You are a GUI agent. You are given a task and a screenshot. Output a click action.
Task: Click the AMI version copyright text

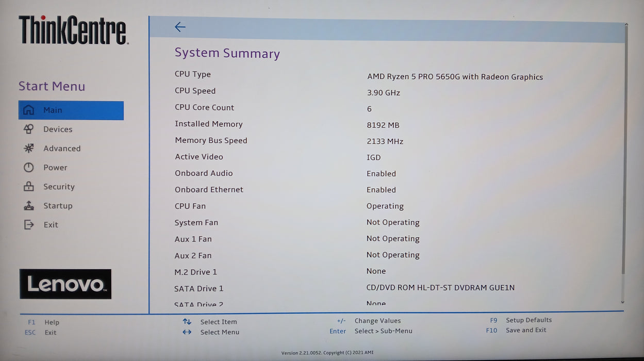[x=327, y=353]
